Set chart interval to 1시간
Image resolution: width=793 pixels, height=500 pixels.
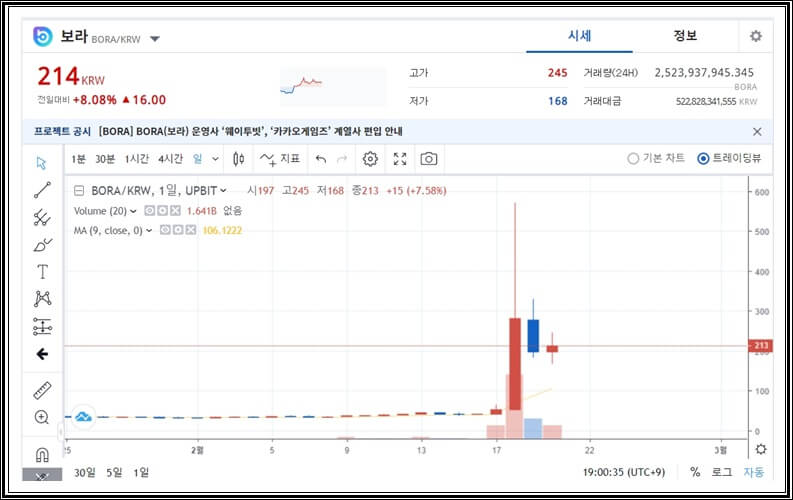pyautogui.click(x=137, y=159)
